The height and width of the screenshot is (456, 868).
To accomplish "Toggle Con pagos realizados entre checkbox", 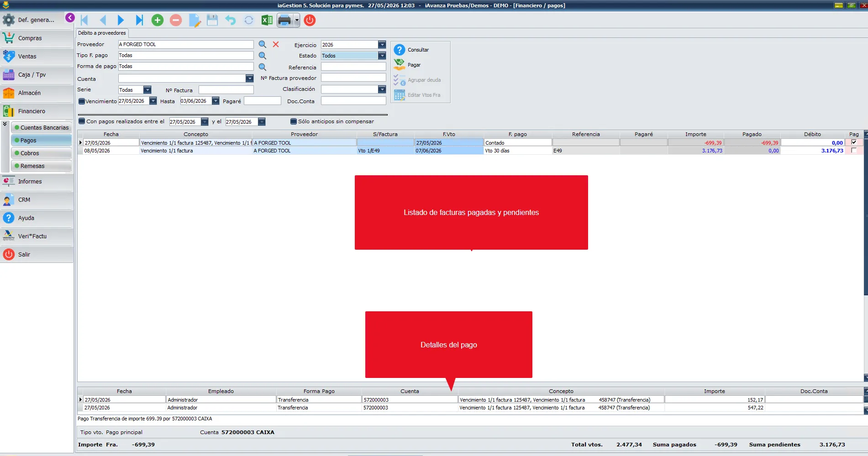I will pos(82,121).
